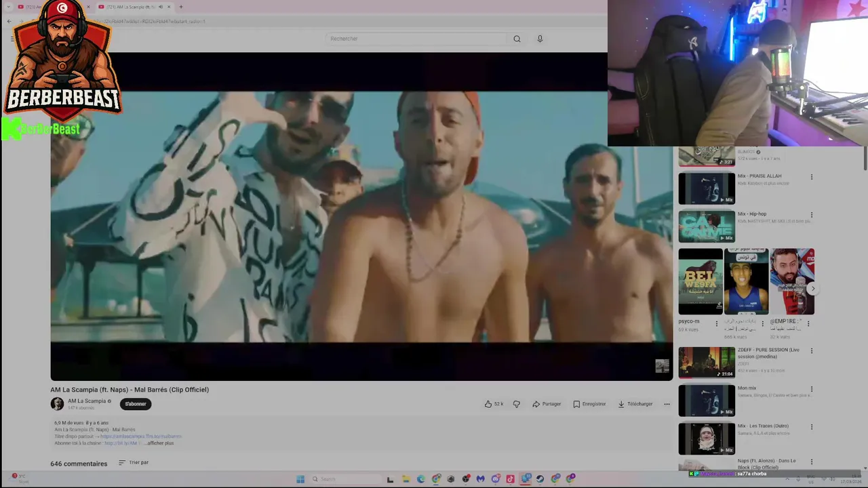
Task: Open Steam from taskbar
Action: coord(540,479)
